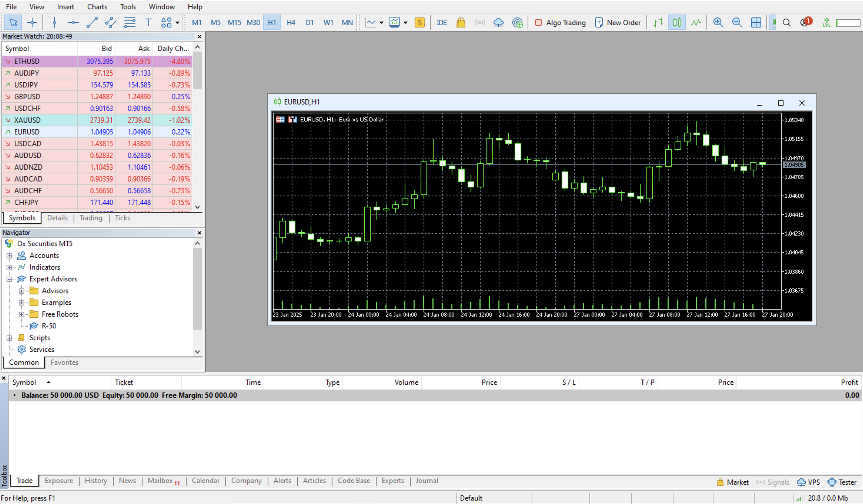Open the Journal tab
This screenshot has height=504, width=863.
(x=427, y=481)
